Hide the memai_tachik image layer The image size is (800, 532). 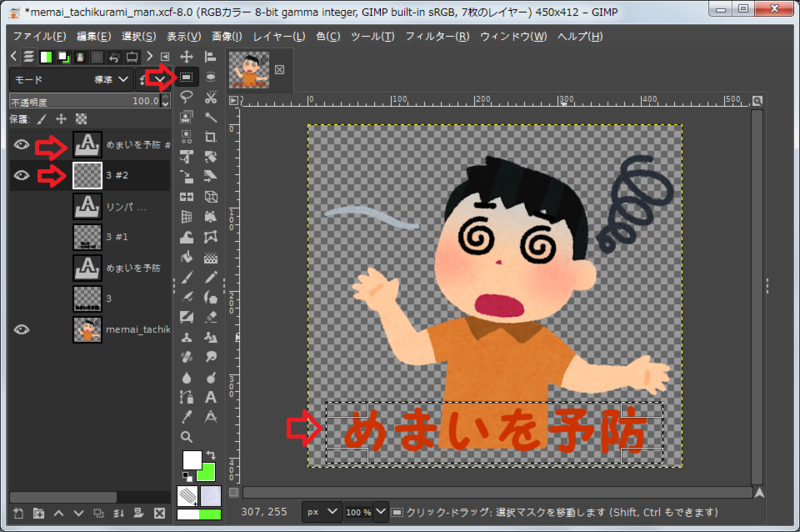point(21,330)
